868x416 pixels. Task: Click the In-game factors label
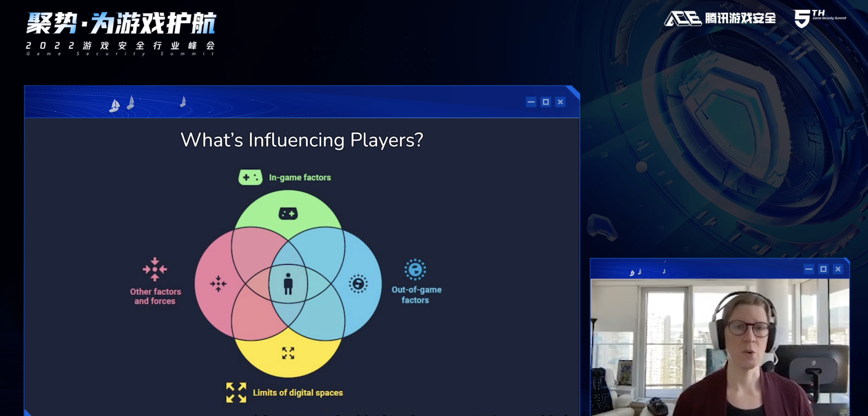tap(300, 178)
